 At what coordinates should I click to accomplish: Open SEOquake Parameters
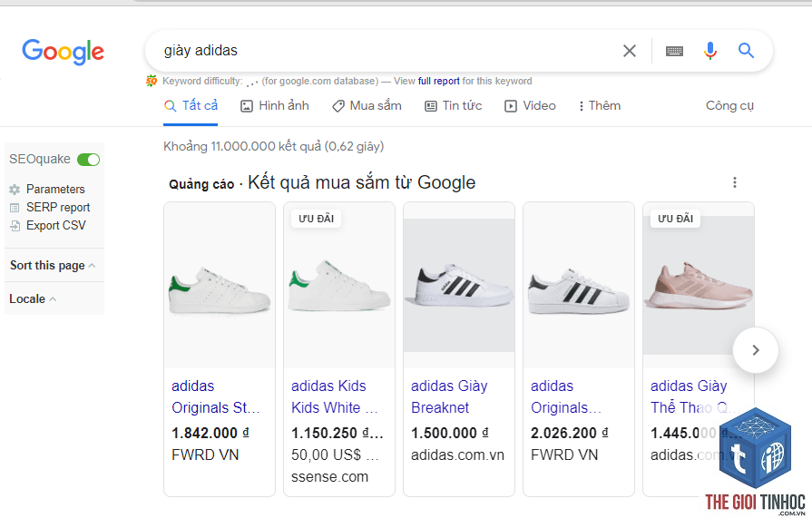pos(55,189)
